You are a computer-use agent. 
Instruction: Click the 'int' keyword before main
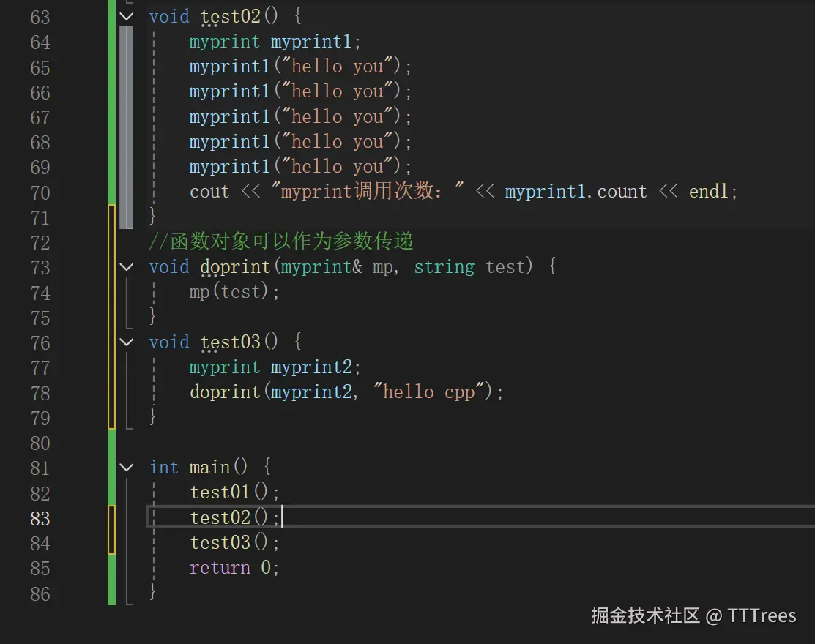(164, 468)
